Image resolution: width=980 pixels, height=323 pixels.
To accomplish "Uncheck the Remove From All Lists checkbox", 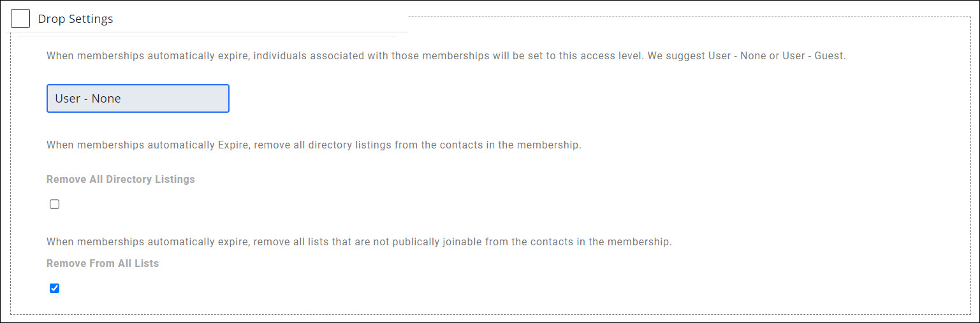I will coord(55,289).
